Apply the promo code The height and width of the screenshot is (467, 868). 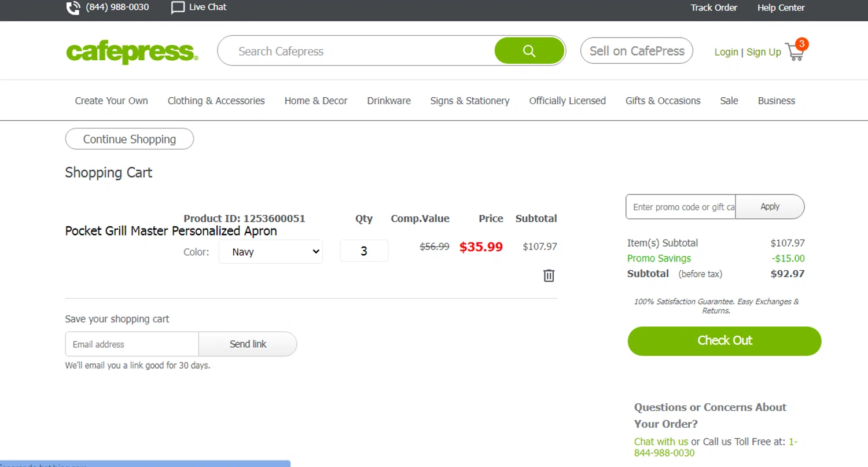tap(770, 207)
